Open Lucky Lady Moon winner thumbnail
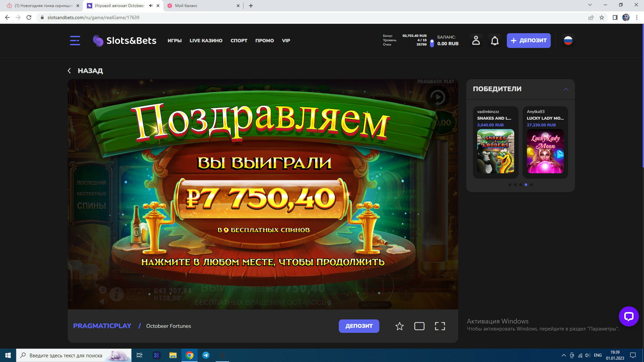This screenshot has height=362, width=644. tap(545, 151)
